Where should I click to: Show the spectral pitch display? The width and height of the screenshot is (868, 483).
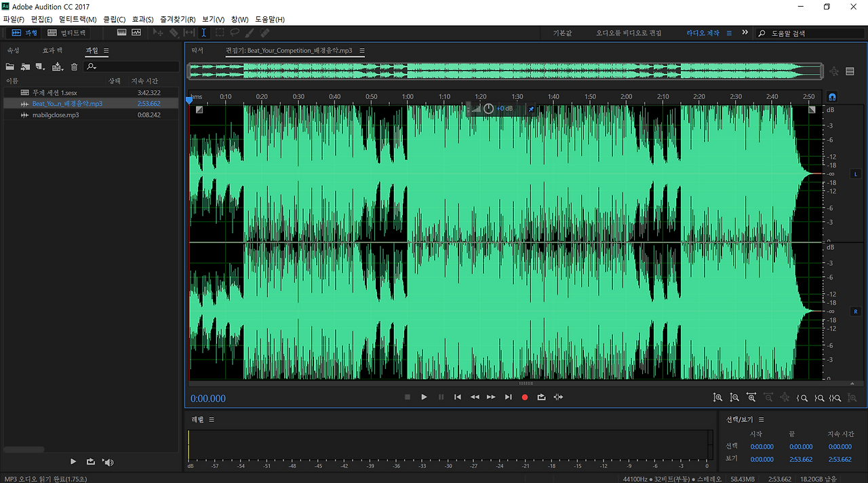point(136,32)
